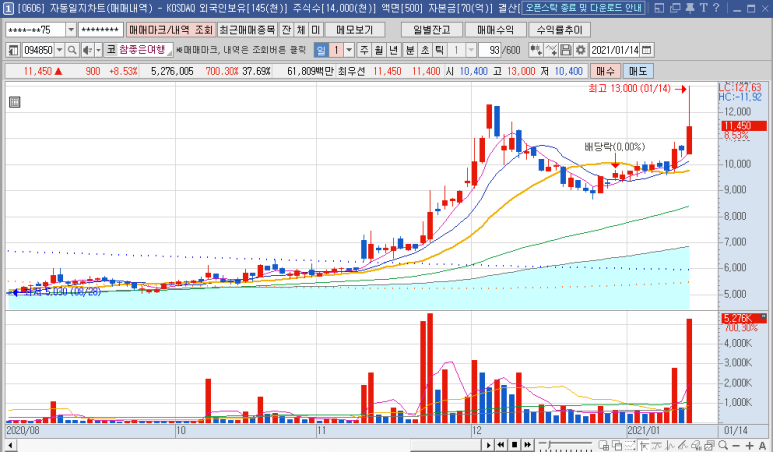
Task: Click the trend line drawing icon
Action: 656,445
